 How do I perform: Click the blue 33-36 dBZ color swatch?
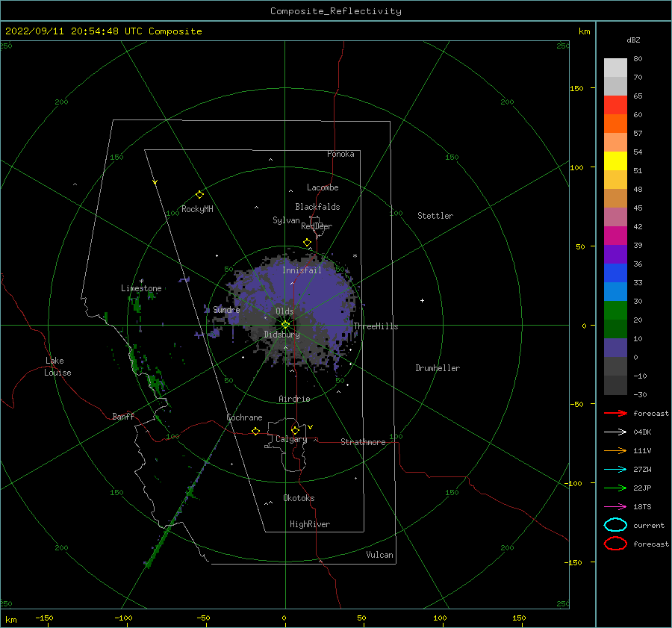click(x=615, y=273)
